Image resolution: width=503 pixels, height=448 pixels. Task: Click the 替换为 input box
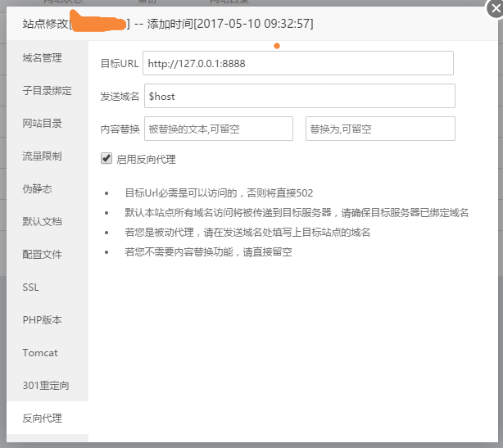pyautogui.click(x=379, y=129)
